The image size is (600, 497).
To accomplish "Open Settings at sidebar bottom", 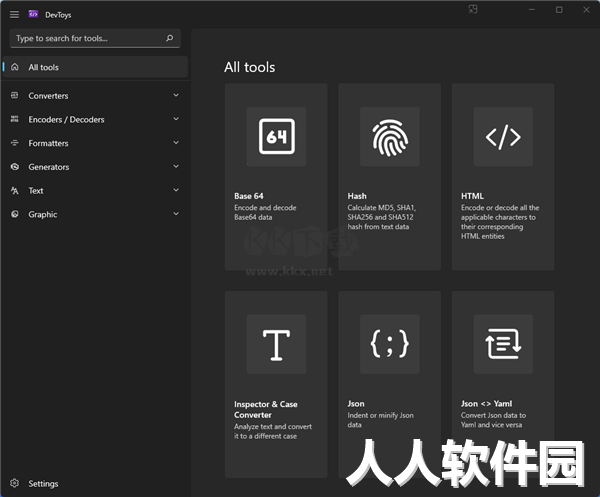I will click(95, 484).
